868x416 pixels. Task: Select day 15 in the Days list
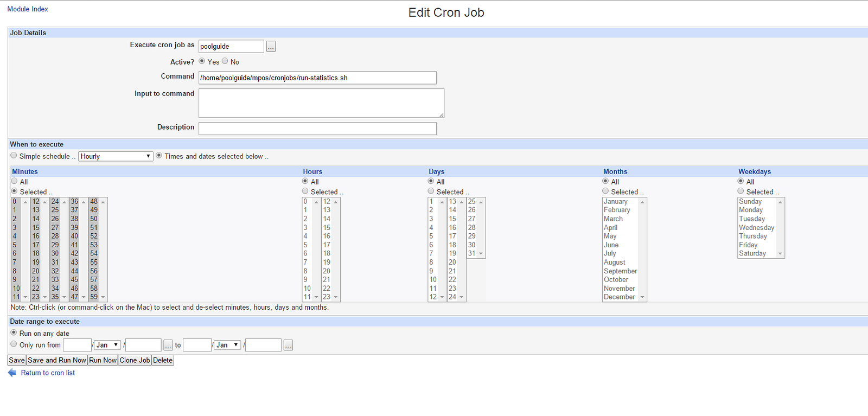tap(452, 219)
